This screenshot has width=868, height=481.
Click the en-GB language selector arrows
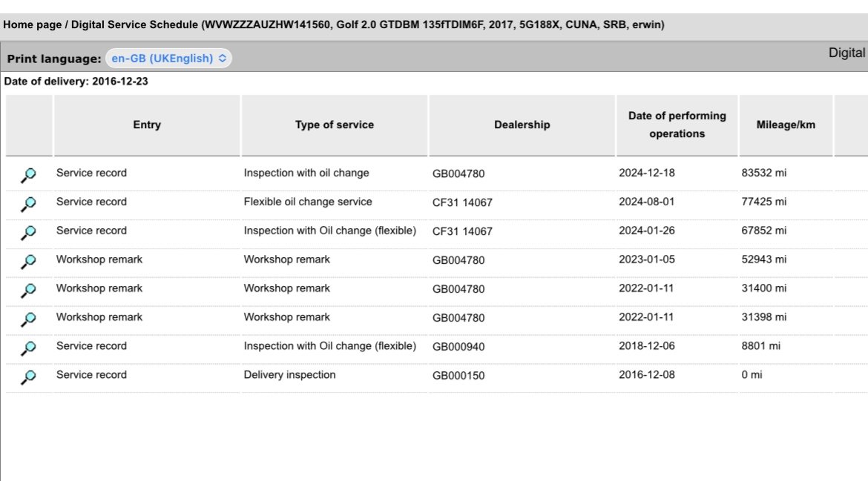point(222,58)
